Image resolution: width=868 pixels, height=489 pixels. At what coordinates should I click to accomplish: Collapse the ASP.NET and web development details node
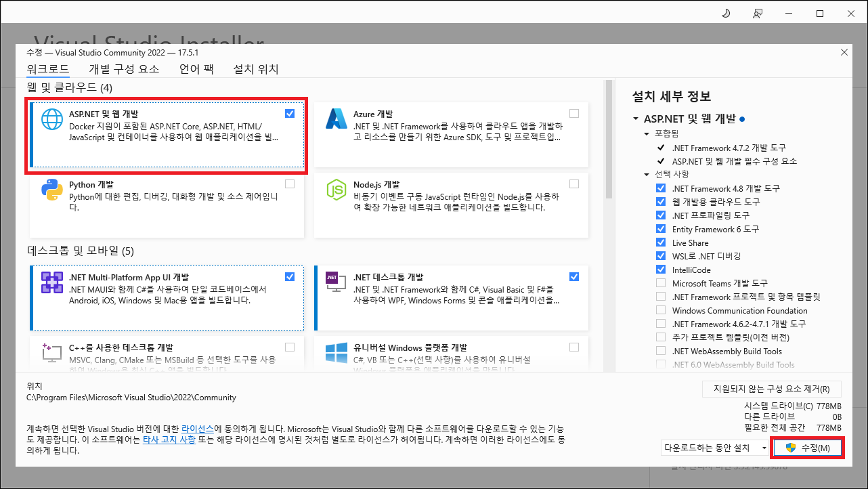point(636,119)
